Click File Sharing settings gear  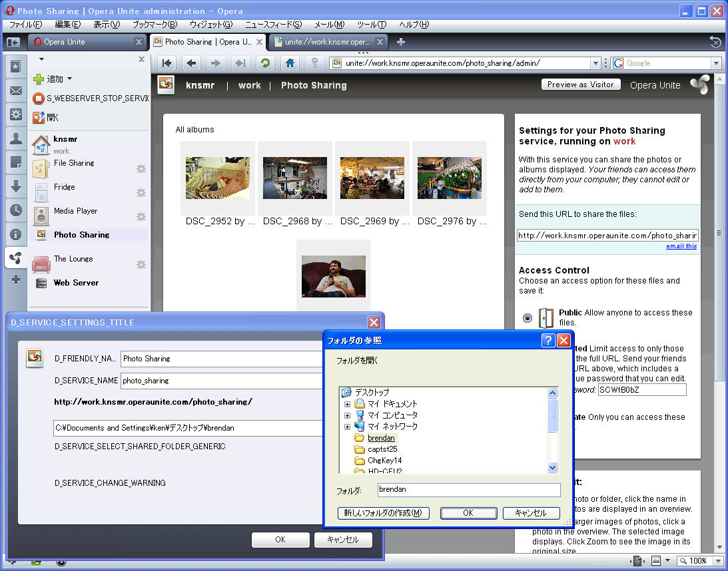[x=141, y=169]
